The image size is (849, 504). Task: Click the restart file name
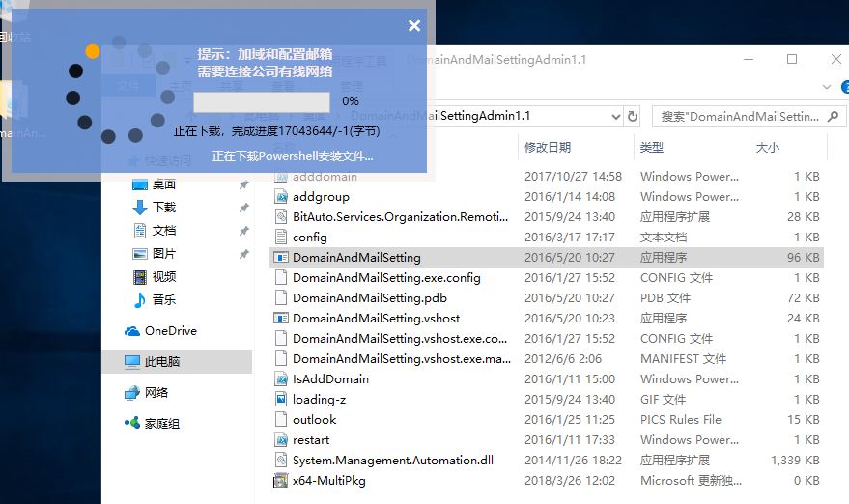point(311,440)
